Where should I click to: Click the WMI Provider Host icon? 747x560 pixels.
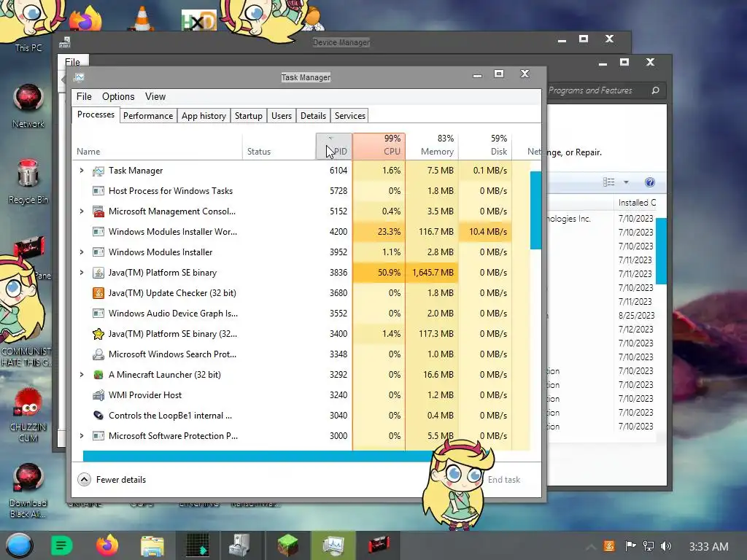point(98,395)
